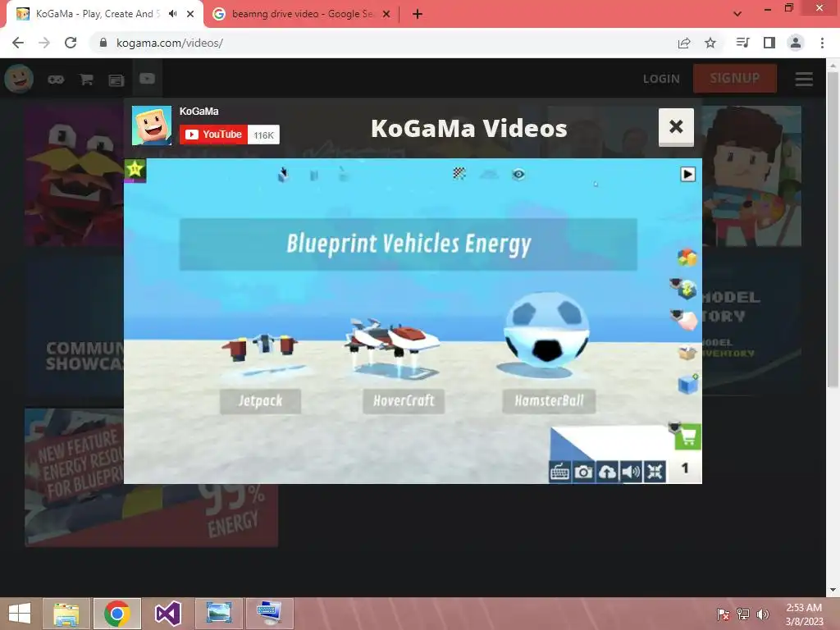The height and width of the screenshot is (630, 840).
Task: Switch to the beamng drive video tab
Action: tap(302, 14)
